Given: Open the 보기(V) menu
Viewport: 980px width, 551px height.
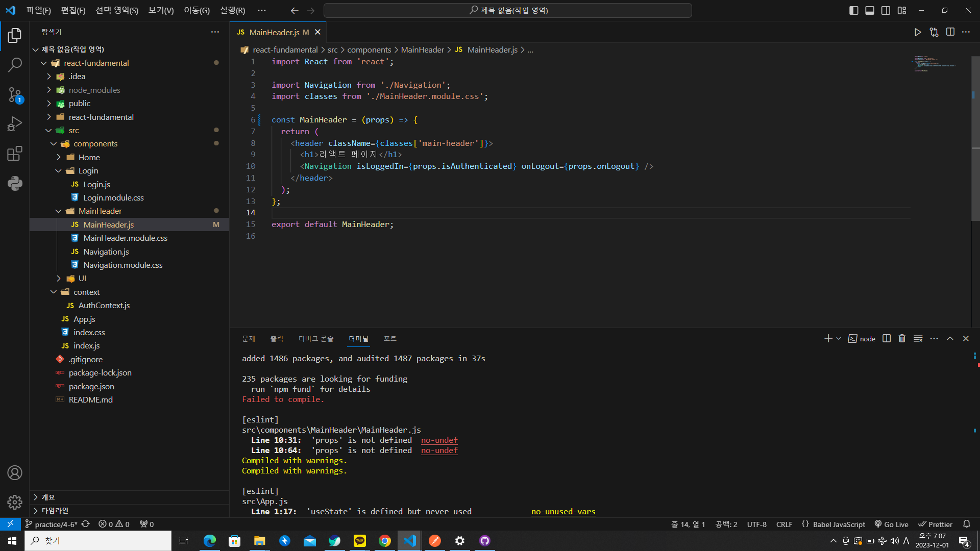Looking at the screenshot, I should click(161, 10).
